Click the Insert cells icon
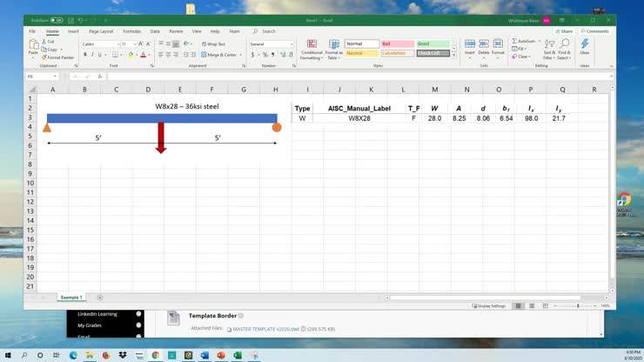 470,47
